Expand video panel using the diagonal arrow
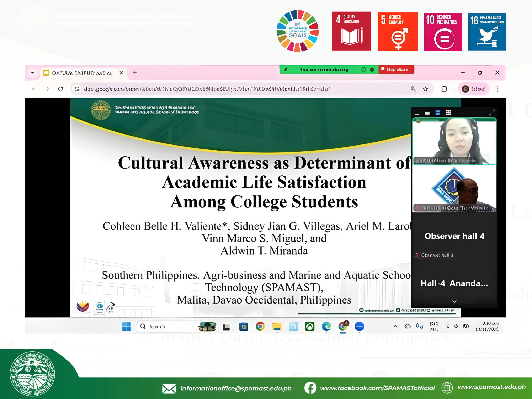532x399 pixels. pyautogui.click(x=492, y=113)
